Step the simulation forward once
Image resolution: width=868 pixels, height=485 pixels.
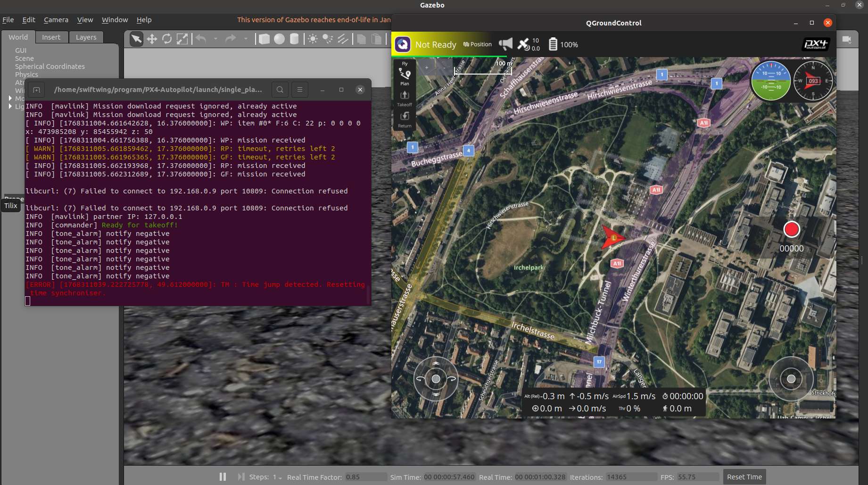tap(241, 477)
